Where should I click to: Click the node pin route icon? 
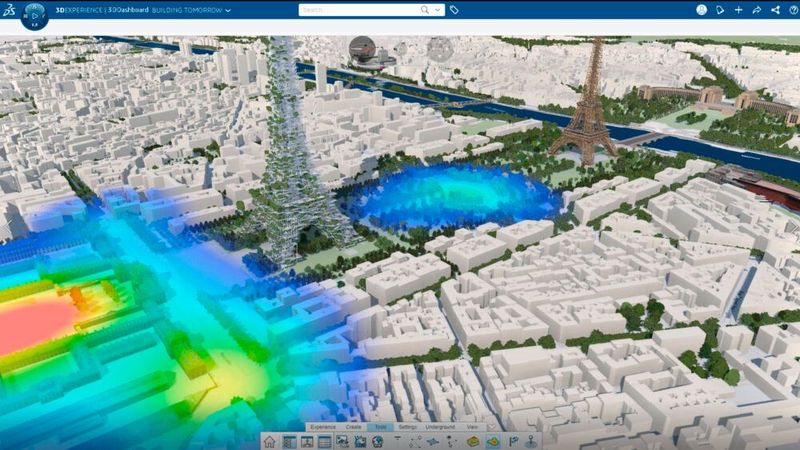click(x=451, y=442)
